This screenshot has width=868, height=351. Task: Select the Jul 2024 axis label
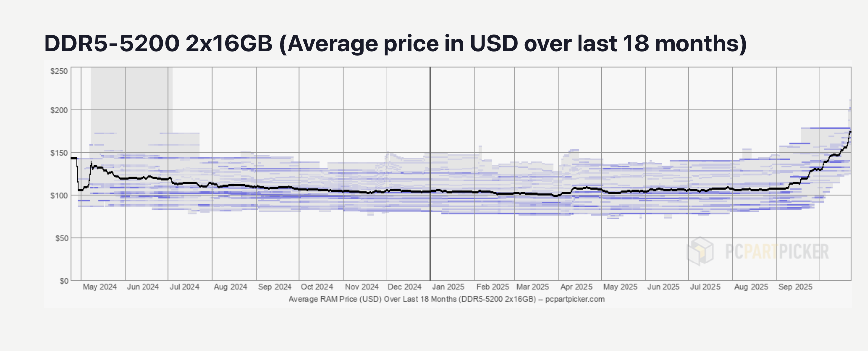click(x=185, y=287)
